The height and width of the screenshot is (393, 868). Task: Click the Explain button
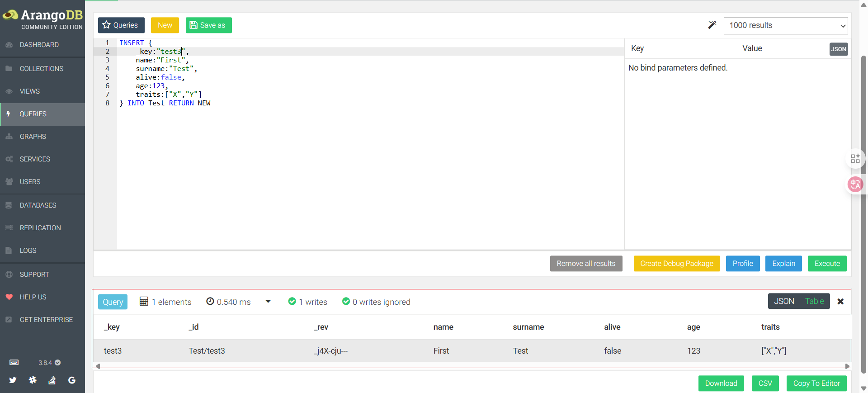783,264
